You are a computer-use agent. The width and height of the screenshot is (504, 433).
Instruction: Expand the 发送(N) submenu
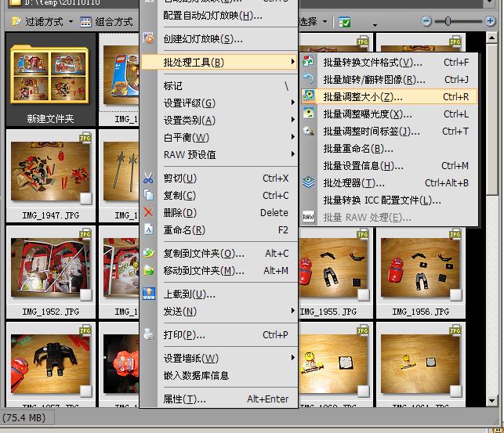[292, 310]
